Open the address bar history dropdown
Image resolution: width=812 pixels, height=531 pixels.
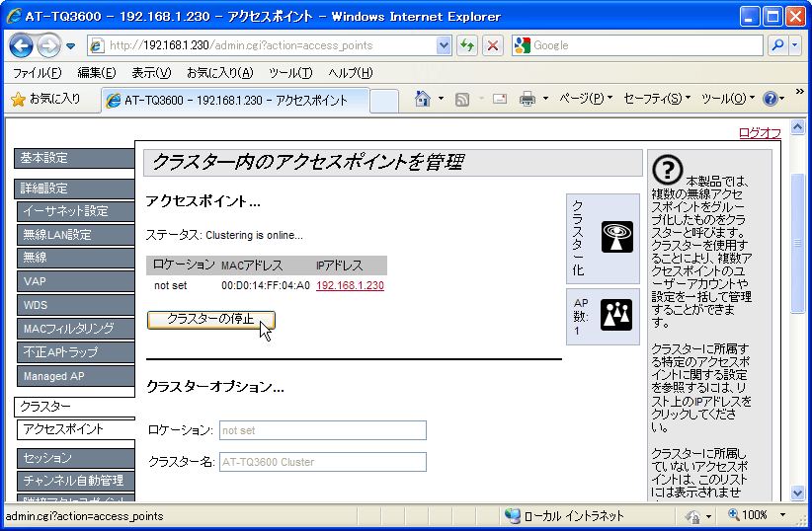click(x=444, y=45)
